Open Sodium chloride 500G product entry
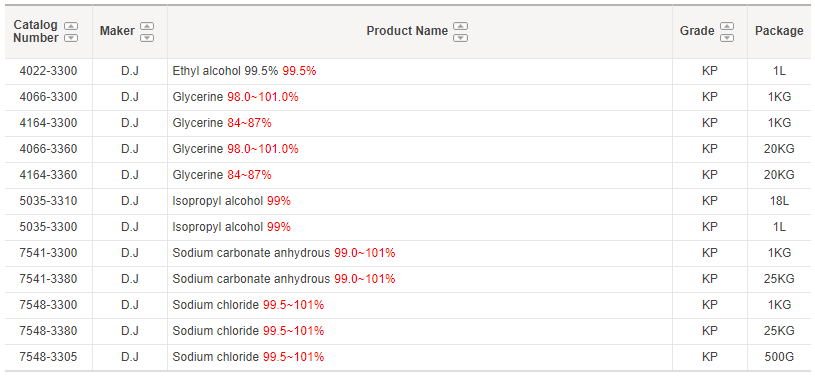 [x=248, y=357]
